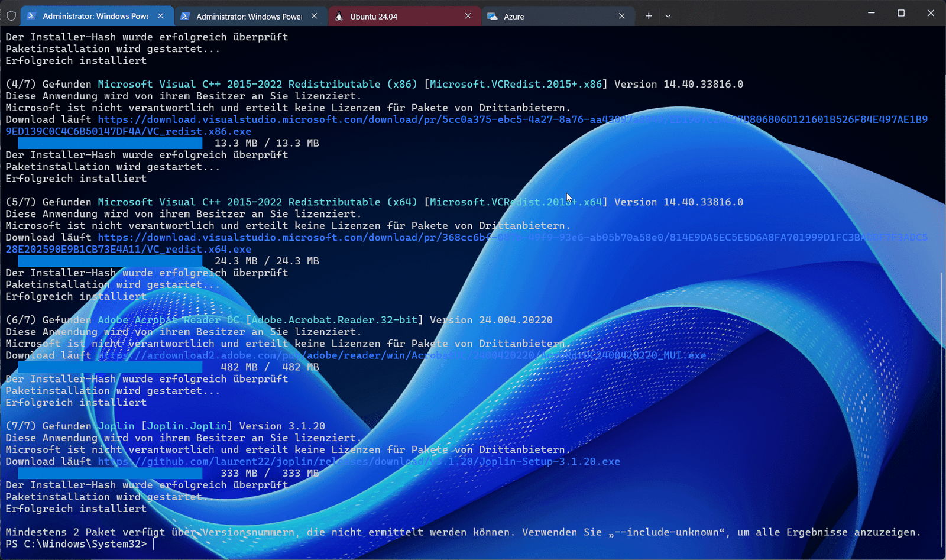The height and width of the screenshot is (560, 946).
Task: Close the second PowerShell tab
Action: pos(315,16)
